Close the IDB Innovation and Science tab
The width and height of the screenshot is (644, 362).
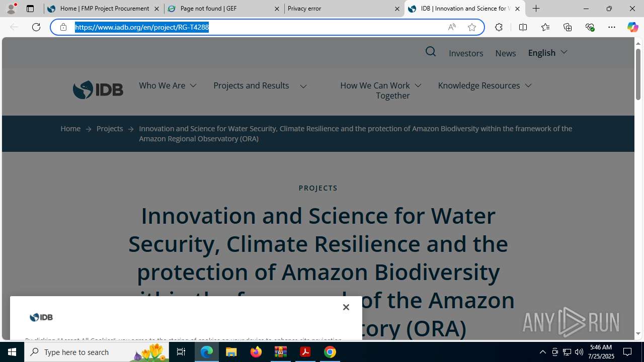pos(517,9)
